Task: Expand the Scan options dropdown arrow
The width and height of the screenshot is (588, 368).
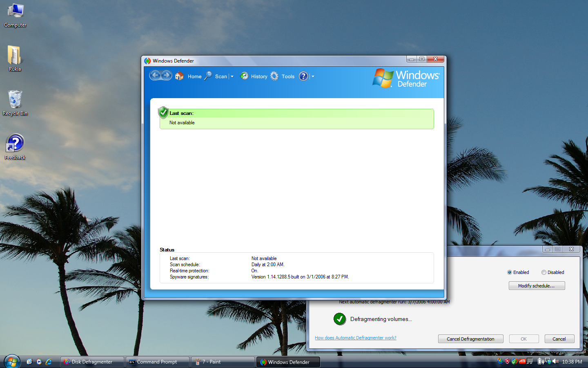Action: (232, 76)
